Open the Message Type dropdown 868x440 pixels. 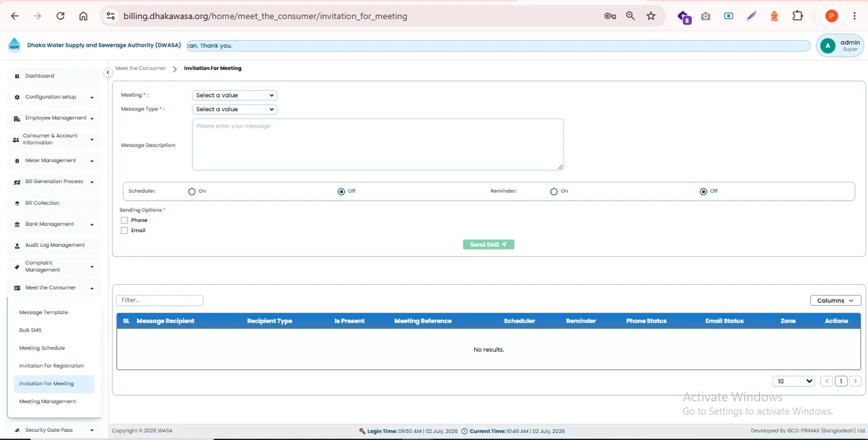(x=235, y=109)
